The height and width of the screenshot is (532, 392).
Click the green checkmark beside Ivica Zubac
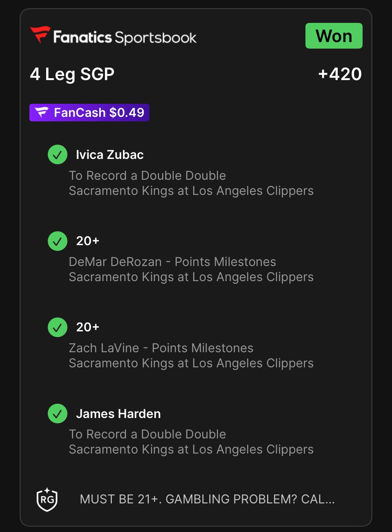58,155
